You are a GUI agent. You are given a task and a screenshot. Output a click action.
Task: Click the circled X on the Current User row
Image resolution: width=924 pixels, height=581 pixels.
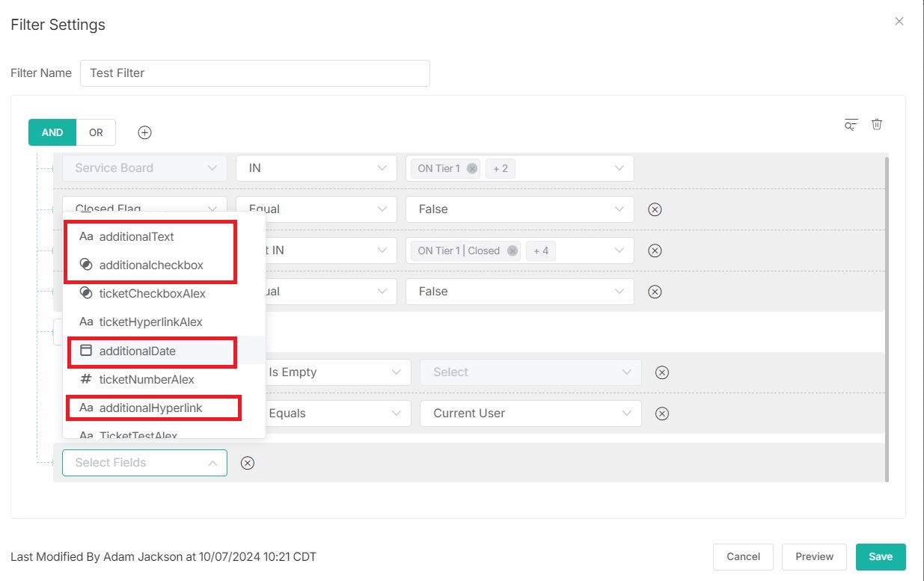[661, 413]
